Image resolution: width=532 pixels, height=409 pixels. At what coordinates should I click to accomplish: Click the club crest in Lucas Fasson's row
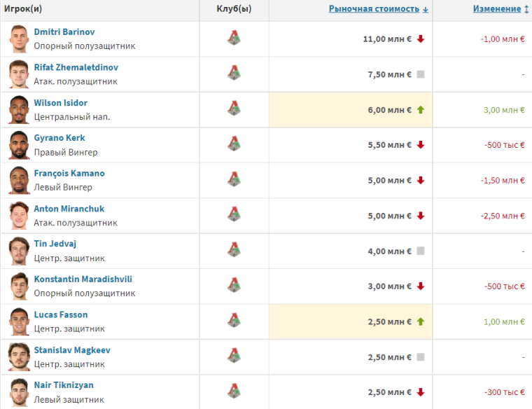pyautogui.click(x=234, y=321)
